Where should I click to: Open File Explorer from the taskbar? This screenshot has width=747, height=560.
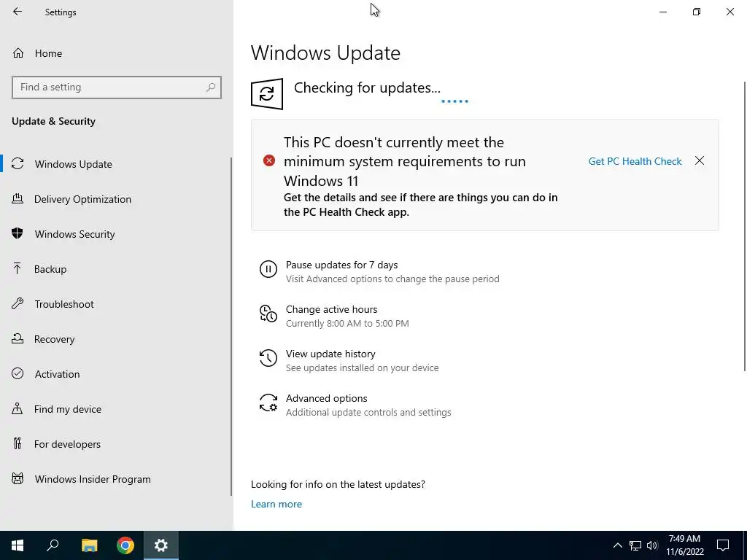click(x=89, y=545)
